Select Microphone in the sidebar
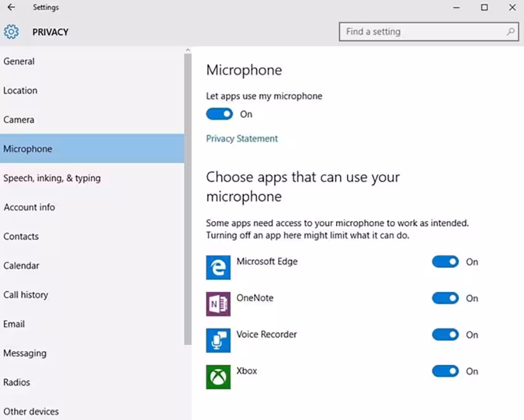 pyautogui.click(x=92, y=148)
